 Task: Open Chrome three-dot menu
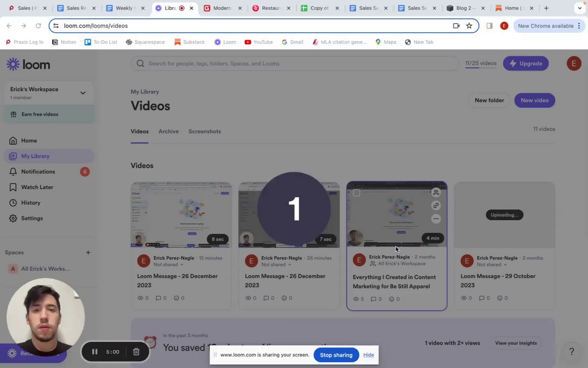[580, 26]
